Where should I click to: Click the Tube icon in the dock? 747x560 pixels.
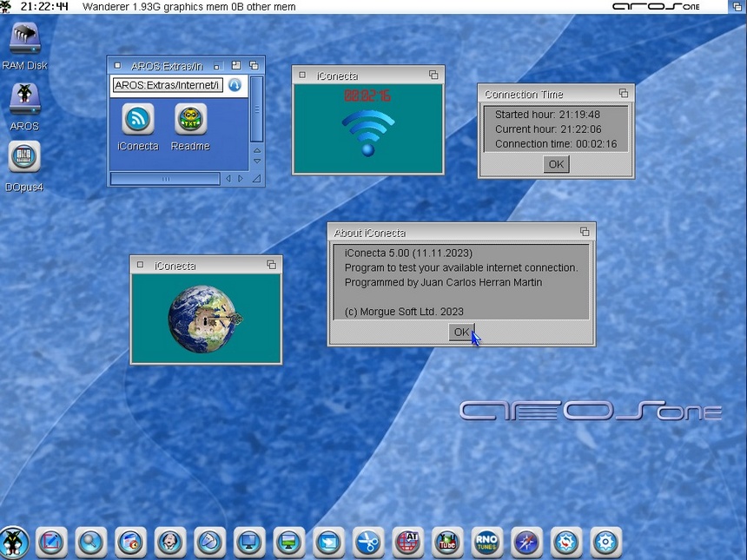click(x=447, y=543)
